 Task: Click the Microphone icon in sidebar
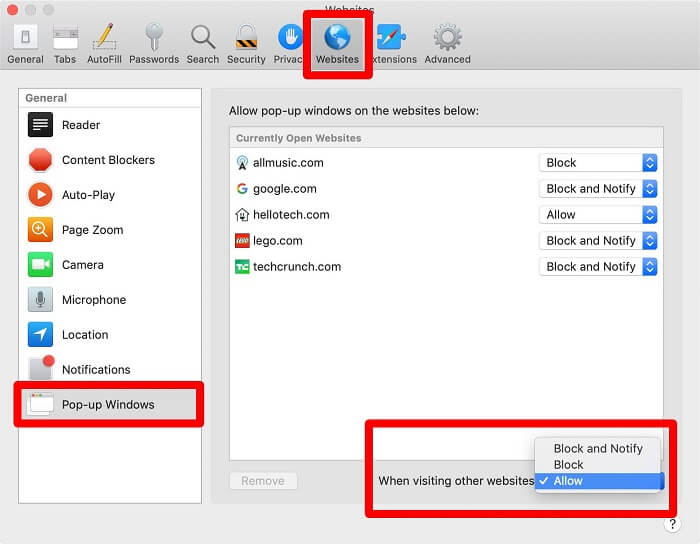(40, 299)
